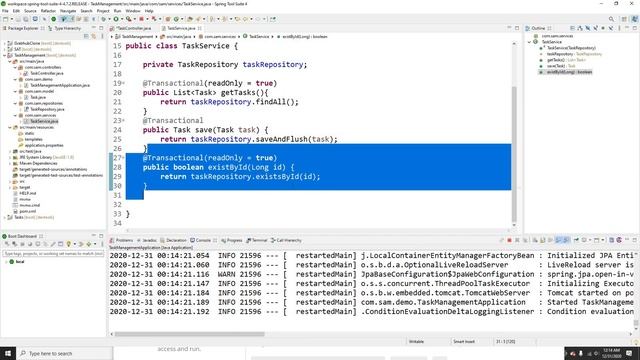This screenshot has height=360, width=640.
Task: Open application.properties in Package Explorer
Action: [44, 145]
